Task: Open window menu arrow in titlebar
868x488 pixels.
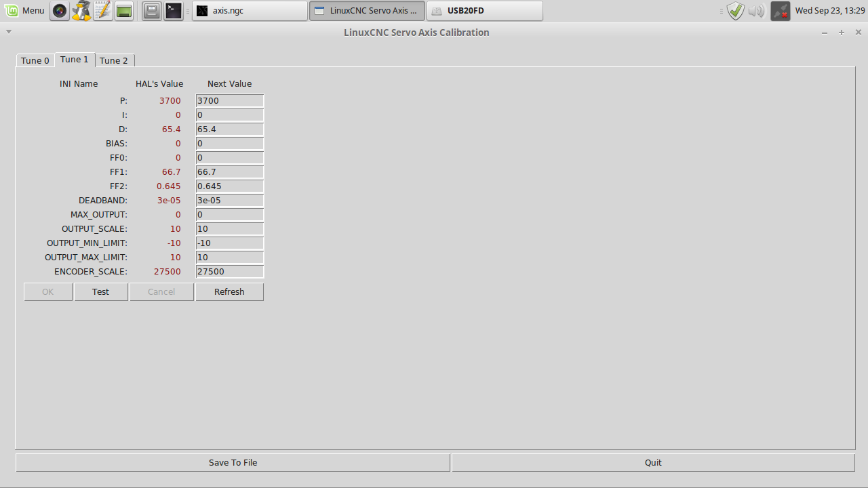Action: (x=9, y=31)
